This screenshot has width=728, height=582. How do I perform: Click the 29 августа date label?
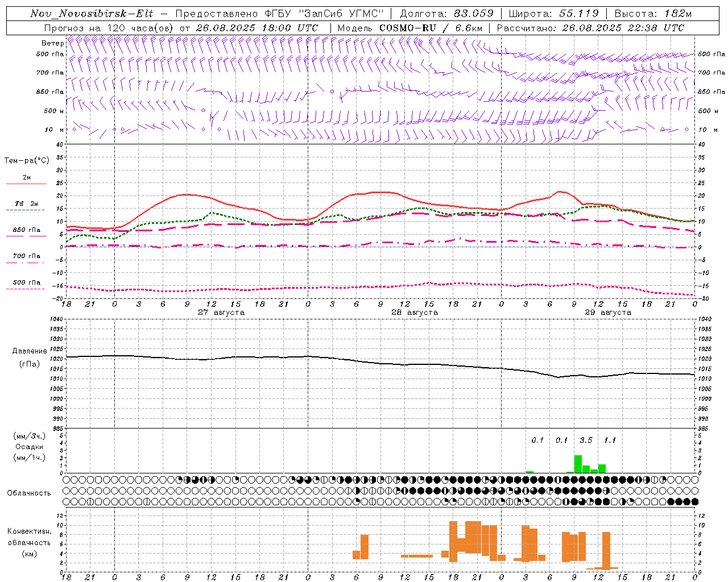pos(608,313)
